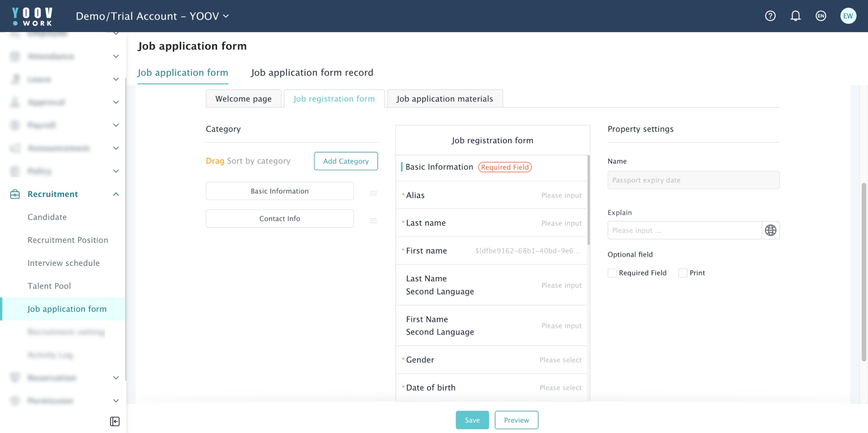This screenshot has height=433, width=868.
Task: Select the Last Name Second Language row
Action: pyautogui.click(x=492, y=285)
